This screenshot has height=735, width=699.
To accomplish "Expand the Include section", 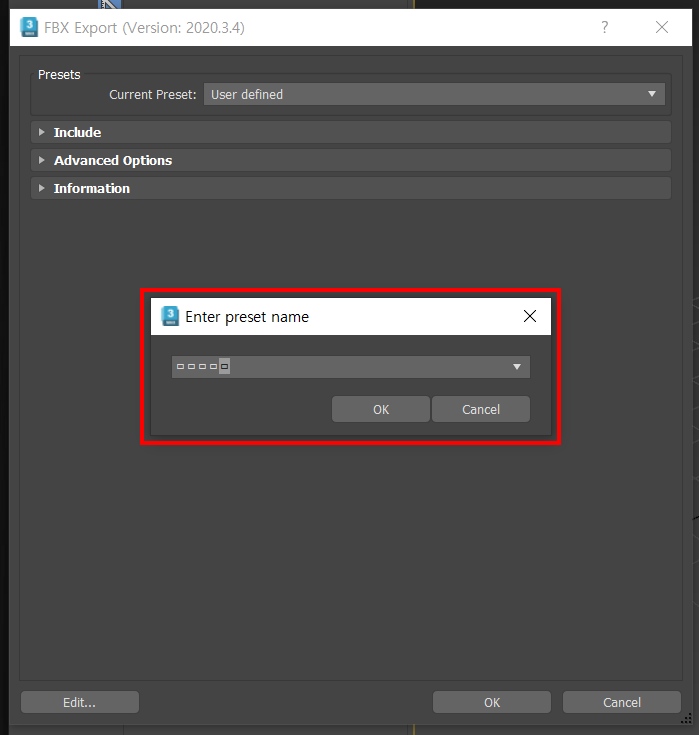I will [x=351, y=133].
